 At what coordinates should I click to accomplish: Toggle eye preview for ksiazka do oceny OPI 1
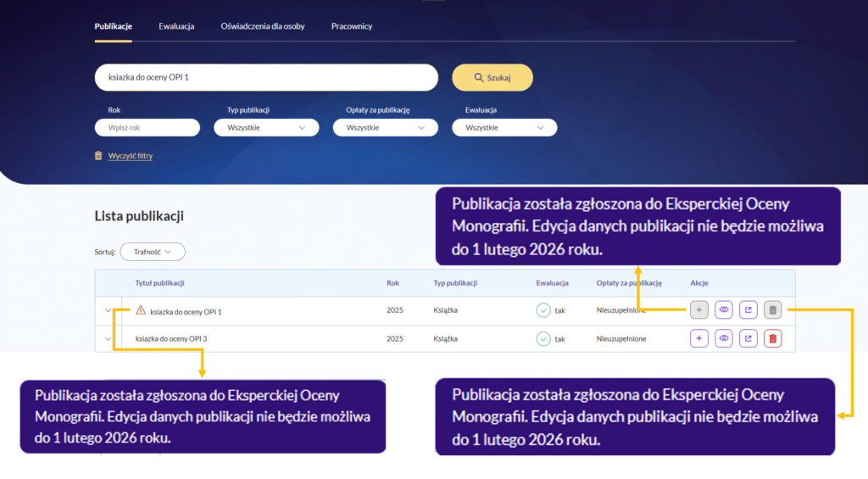724,310
